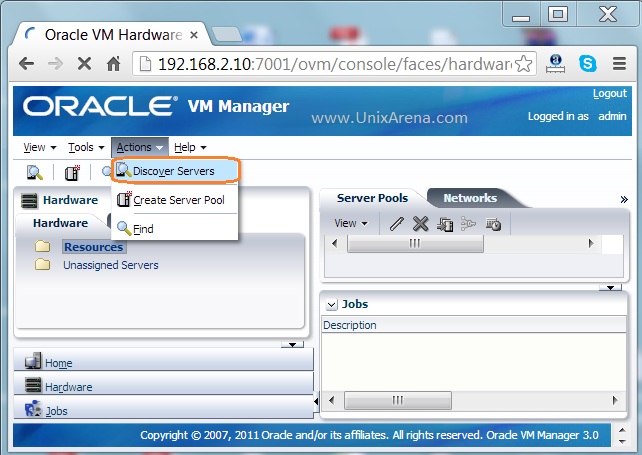Image resolution: width=642 pixels, height=455 pixels.
Task: Open the Resources folder icon
Action: tap(43, 247)
